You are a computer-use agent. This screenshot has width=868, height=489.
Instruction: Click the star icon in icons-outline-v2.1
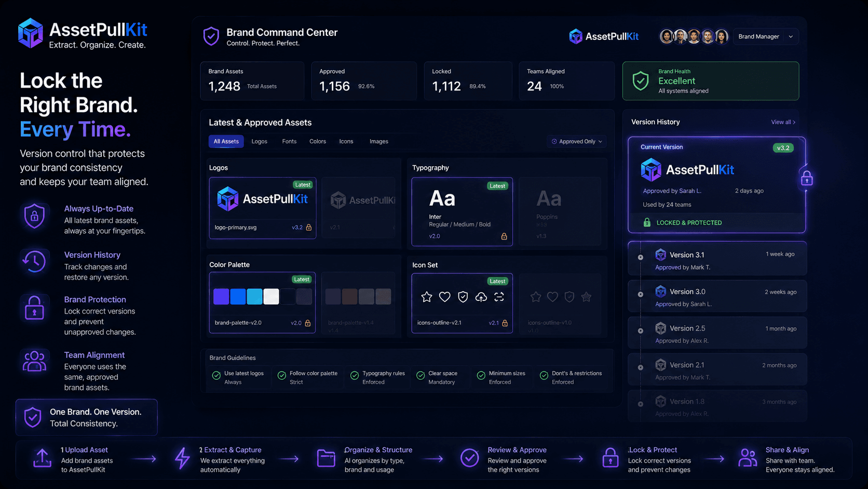click(427, 297)
